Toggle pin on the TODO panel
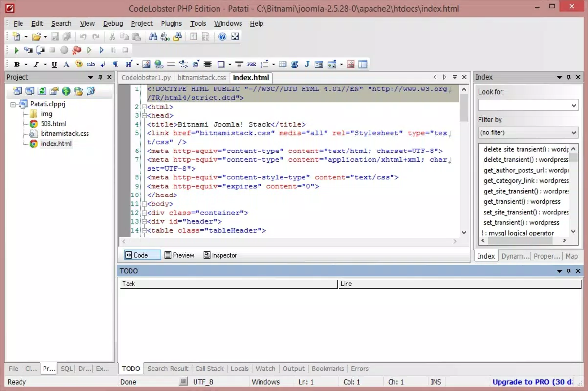The width and height of the screenshot is (588, 391). tap(569, 271)
